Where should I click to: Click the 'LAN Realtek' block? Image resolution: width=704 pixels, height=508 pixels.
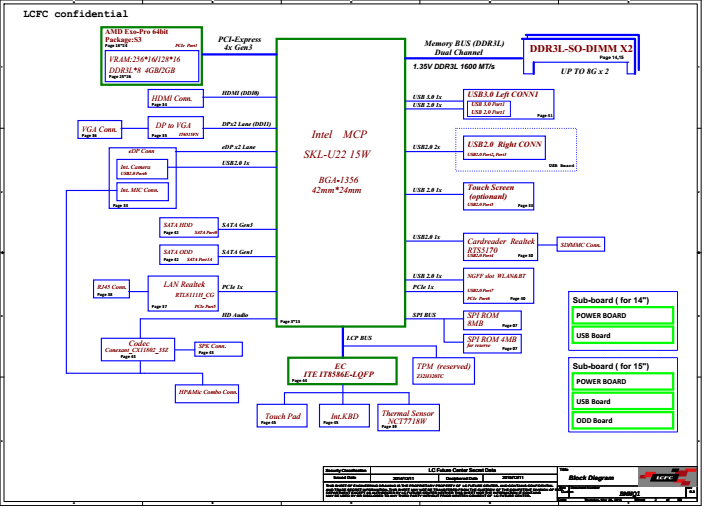point(183,293)
